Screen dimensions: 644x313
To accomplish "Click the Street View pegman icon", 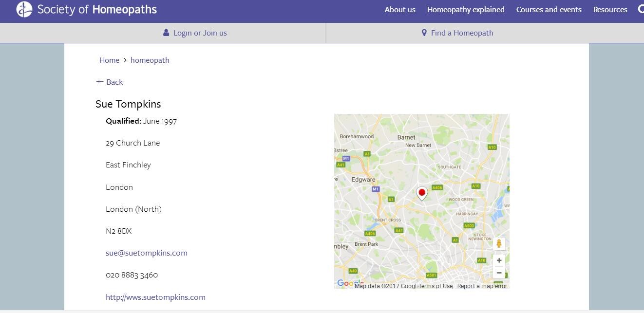I will (x=499, y=243).
